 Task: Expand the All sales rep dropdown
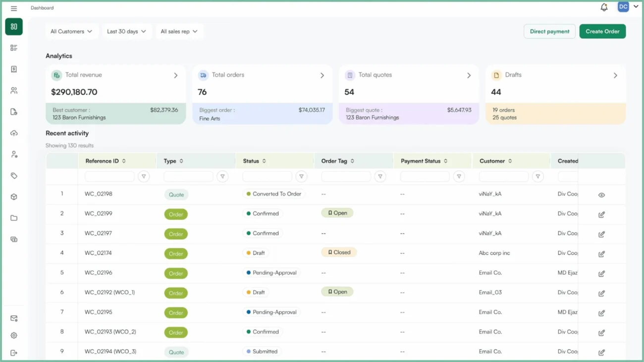(179, 31)
